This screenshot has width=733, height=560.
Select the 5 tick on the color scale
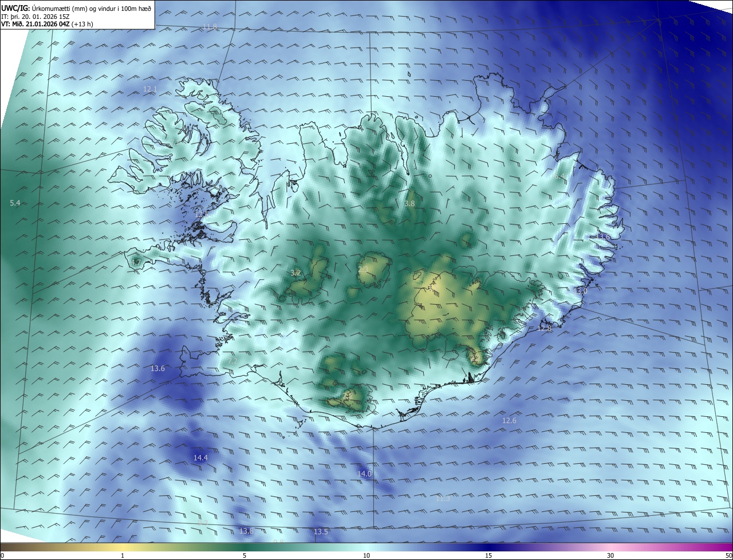pyautogui.click(x=245, y=555)
